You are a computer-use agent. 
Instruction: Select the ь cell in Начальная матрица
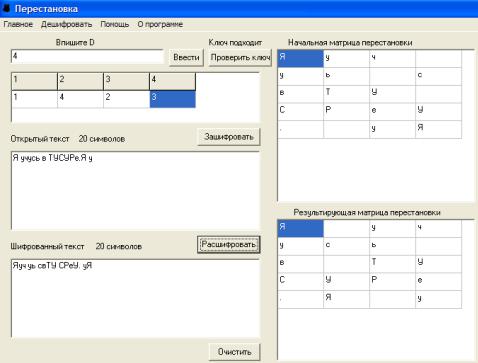pos(346,76)
